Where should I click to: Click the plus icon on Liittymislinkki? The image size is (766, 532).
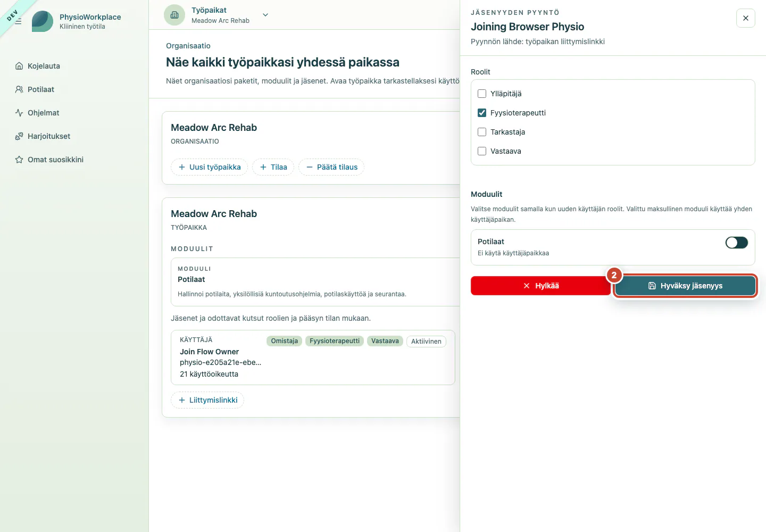pos(182,400)
